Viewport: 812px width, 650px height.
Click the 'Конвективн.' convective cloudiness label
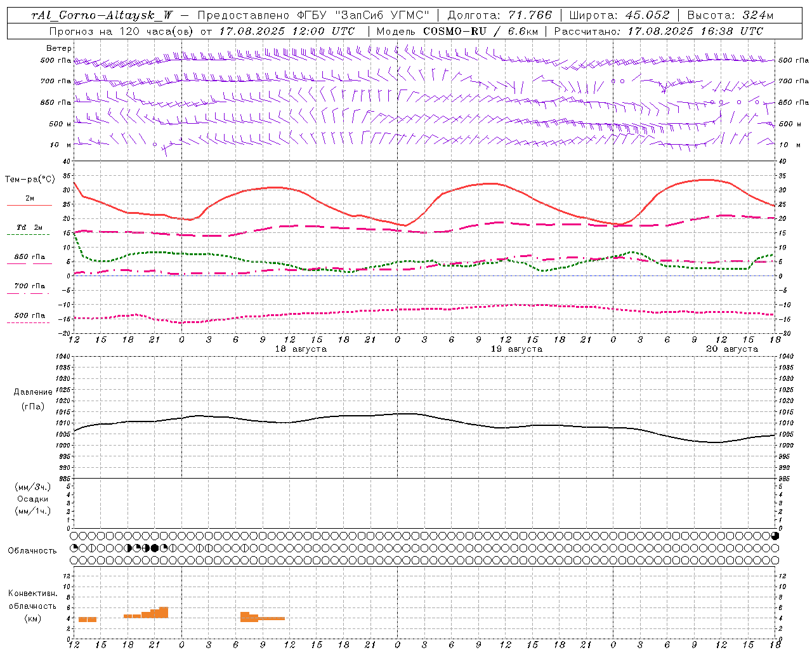[x=32, y=594]
